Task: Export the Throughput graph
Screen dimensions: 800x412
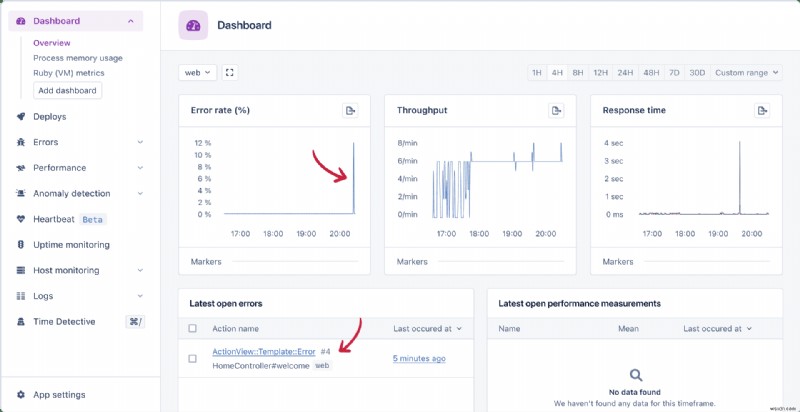Action: click(556, 110)
